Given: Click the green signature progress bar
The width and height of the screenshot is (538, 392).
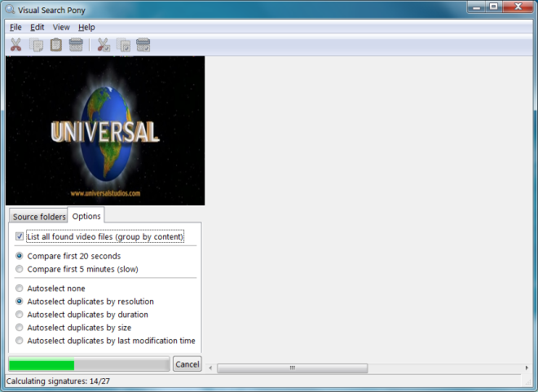Looking at the screenshot, I should tap(89, 363).
